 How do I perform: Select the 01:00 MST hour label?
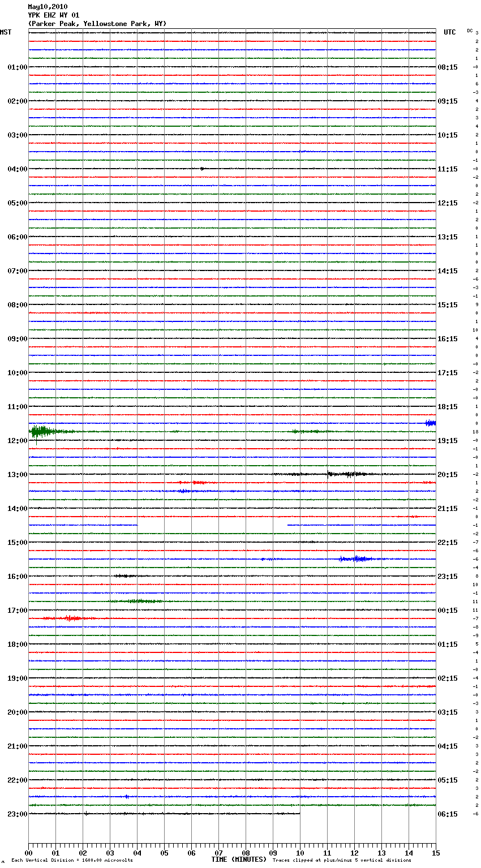tap(18, 67)
